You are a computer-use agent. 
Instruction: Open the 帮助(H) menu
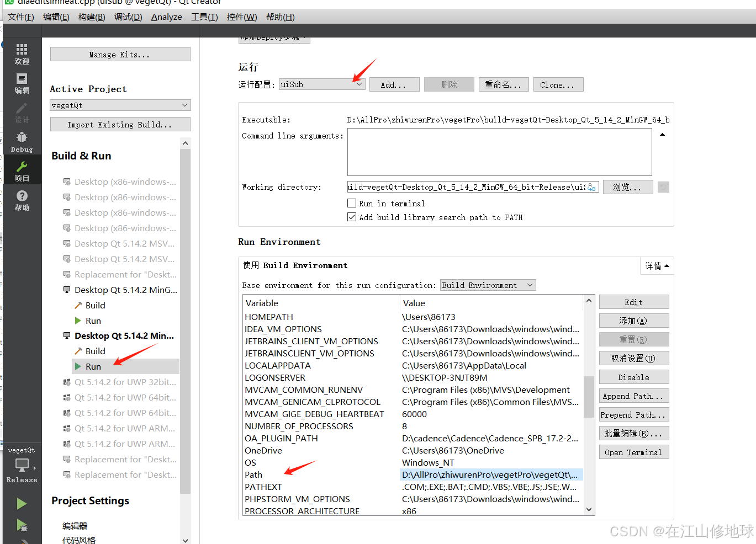click(281, 17)
